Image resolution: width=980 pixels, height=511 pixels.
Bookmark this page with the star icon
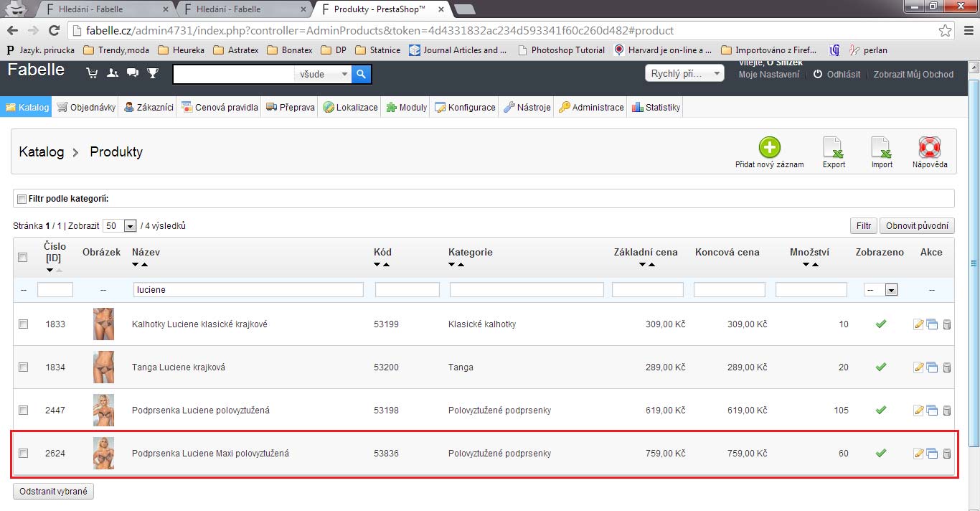(946, 31)
